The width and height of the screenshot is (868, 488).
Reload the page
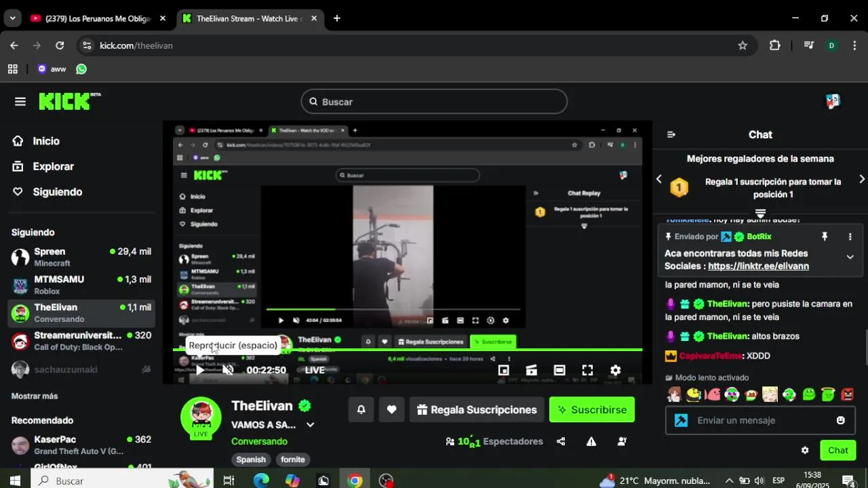(60, 45)
